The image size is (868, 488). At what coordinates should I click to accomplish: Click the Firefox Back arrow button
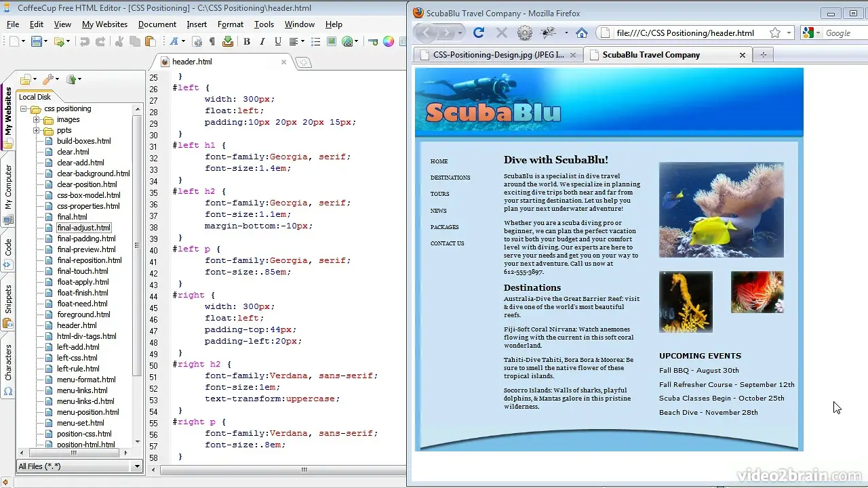click(426, 33)
